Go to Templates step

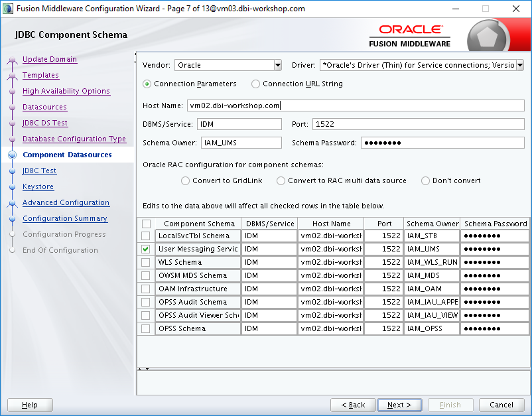point(40,76)
